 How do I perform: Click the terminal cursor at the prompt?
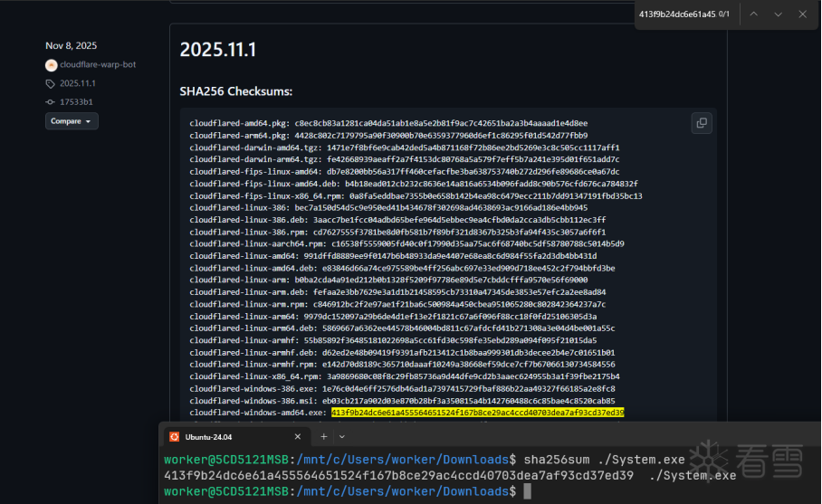528,491
